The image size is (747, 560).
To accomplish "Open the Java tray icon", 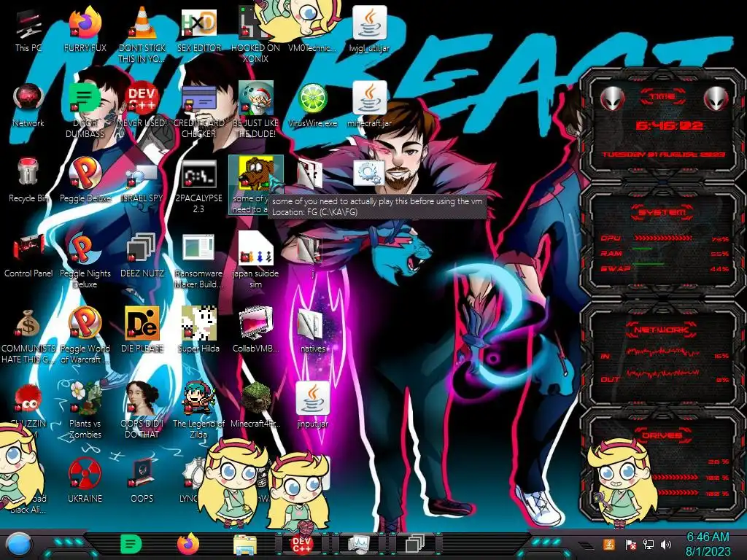I will click(609, 544).
